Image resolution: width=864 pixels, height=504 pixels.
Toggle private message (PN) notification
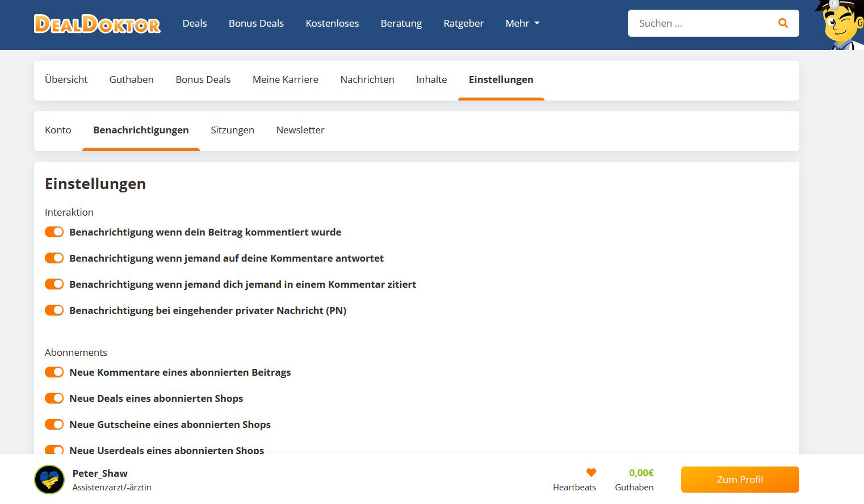(54, 310)
